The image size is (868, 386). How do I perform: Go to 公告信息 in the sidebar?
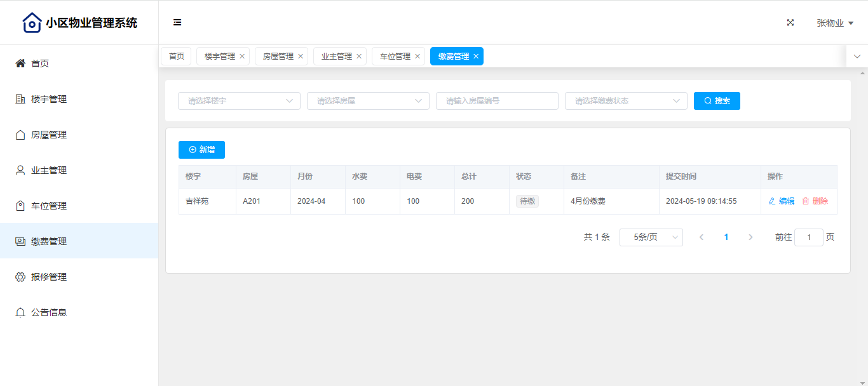coord(49,312)
